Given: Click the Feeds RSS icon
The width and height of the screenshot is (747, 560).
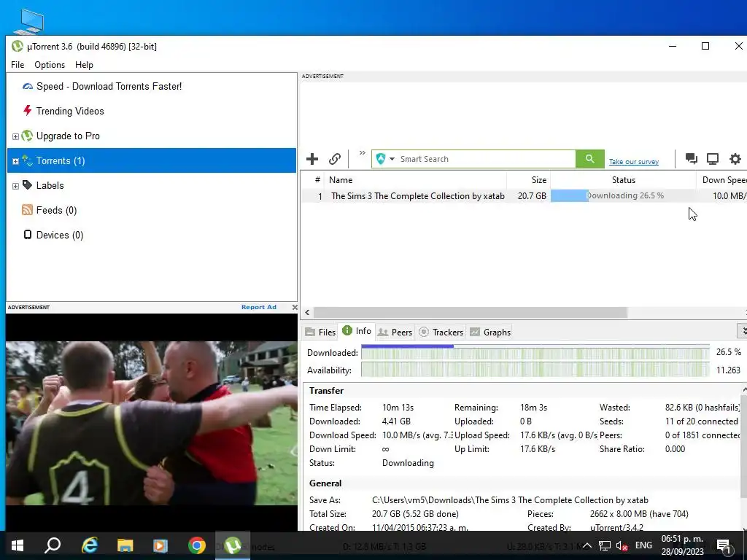Looking at the screenshot, I should click(x=27, y=209).
